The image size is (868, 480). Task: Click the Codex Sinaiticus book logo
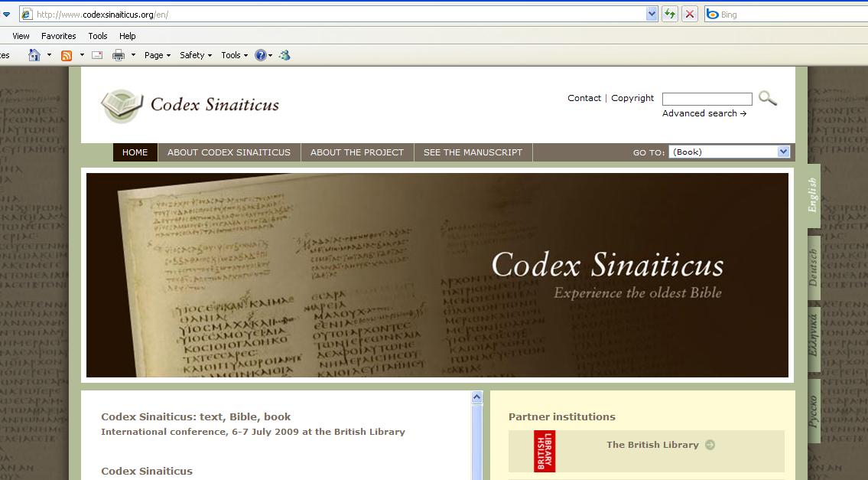(121, 105)
